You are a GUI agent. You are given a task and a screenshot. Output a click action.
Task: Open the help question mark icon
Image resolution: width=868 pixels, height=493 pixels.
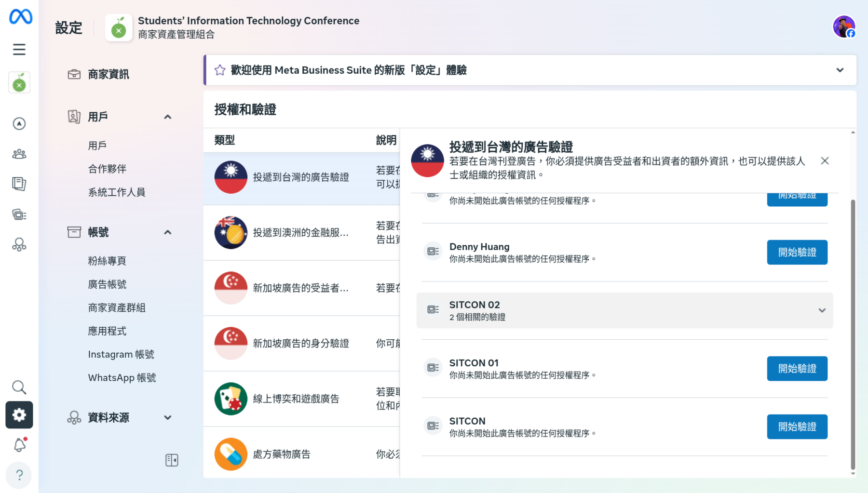19,475
